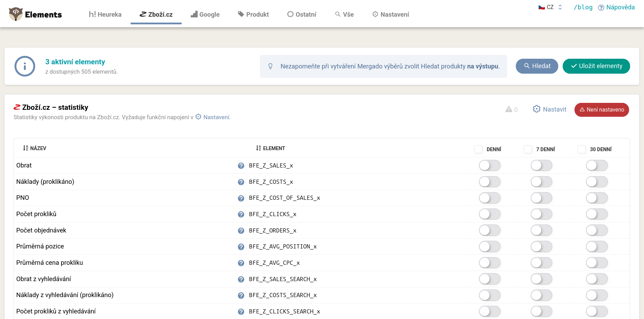Image resolution: width=644 pixels, height=319 pixels.
Task: Open help icon for BFE_Z_COSTS_x
Action: [x=241, y=182]
